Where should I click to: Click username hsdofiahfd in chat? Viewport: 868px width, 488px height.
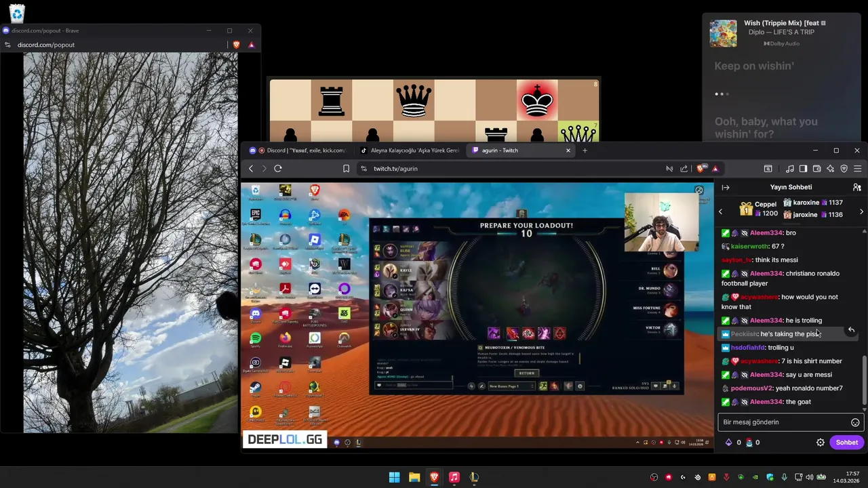(x=748, y=348)
